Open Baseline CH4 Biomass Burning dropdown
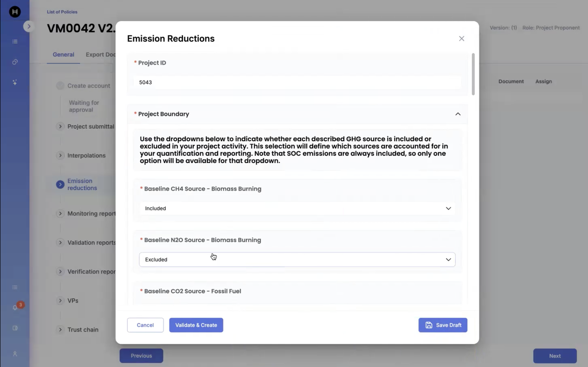 pos(297,208)
